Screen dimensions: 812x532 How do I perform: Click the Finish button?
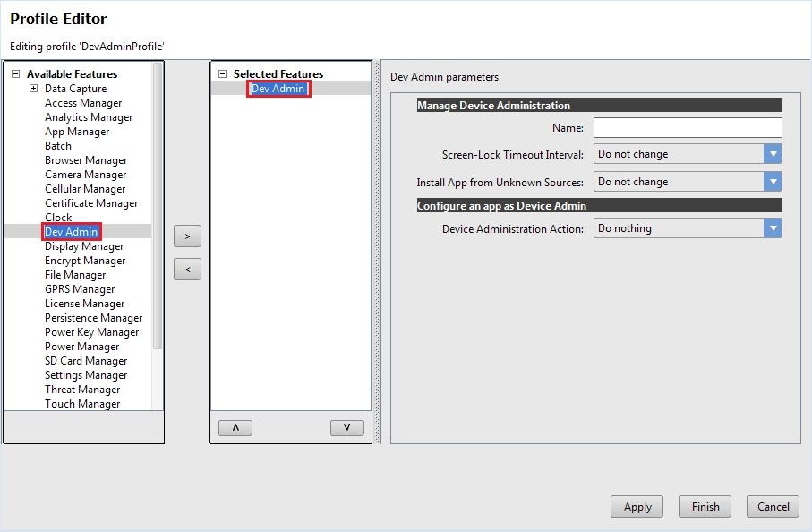tap(705, 507)
